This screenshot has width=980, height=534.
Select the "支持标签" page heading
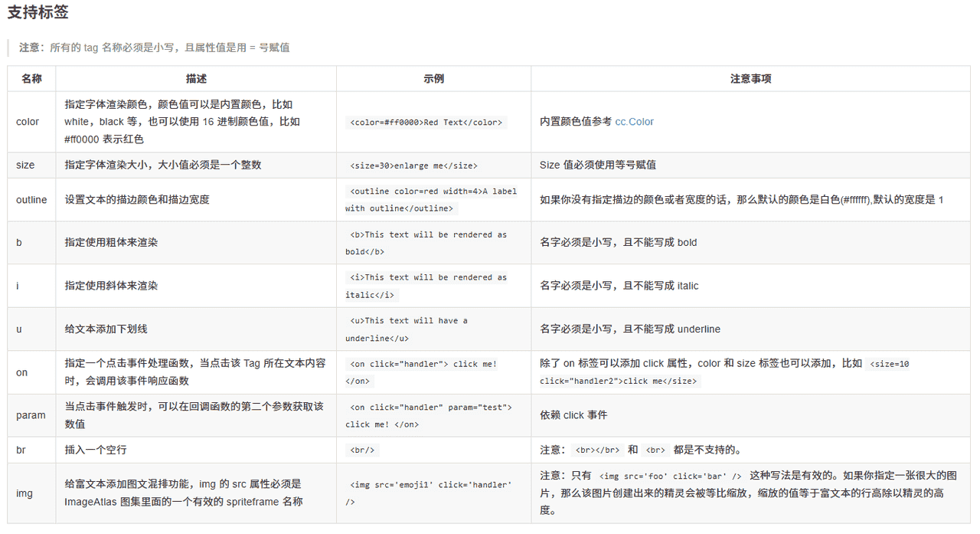point(38,12)
